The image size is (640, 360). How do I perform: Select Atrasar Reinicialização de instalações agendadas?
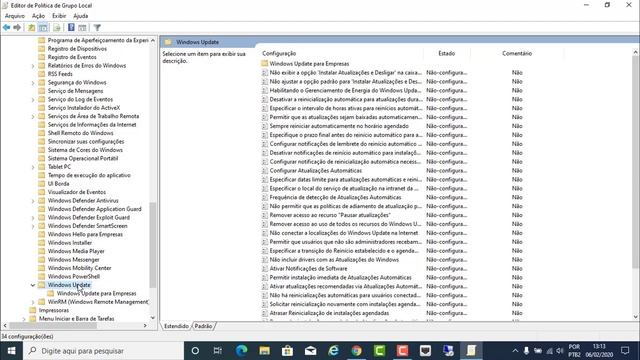coord(329,313)
